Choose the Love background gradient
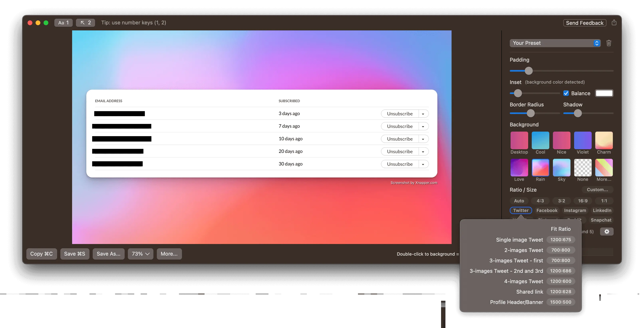 519,168
